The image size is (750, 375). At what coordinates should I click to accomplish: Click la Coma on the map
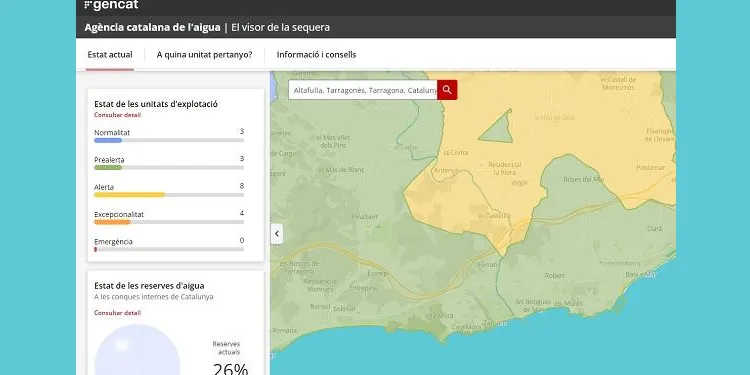456,153
